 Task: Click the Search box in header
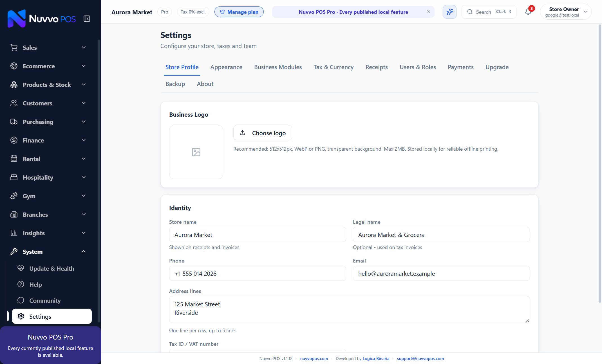(x=489, y=12)
